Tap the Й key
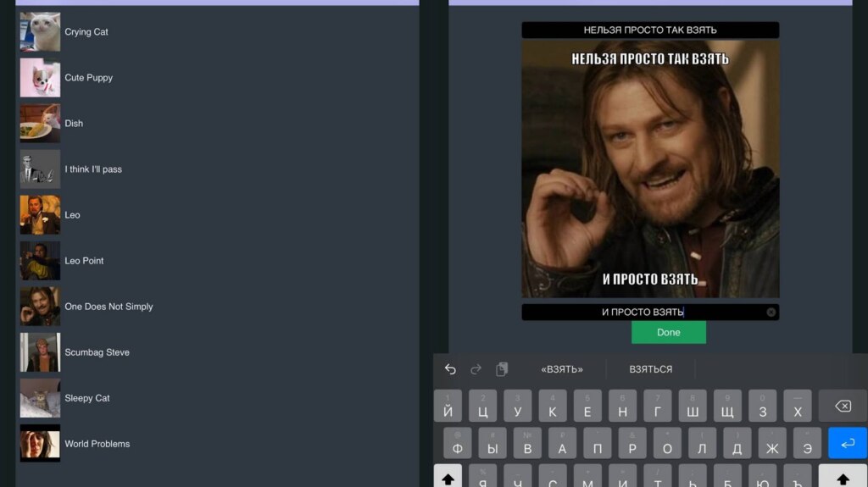Screen dimensions: 868x487 coord(448,407)
